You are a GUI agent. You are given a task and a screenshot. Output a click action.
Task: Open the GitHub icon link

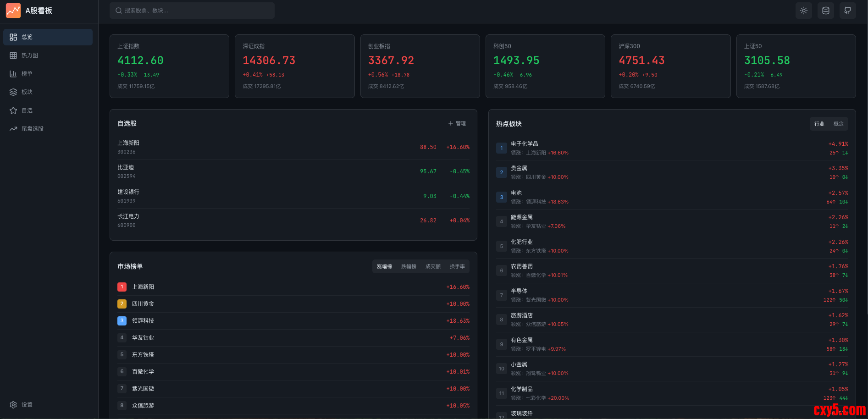tap(847, 11)
